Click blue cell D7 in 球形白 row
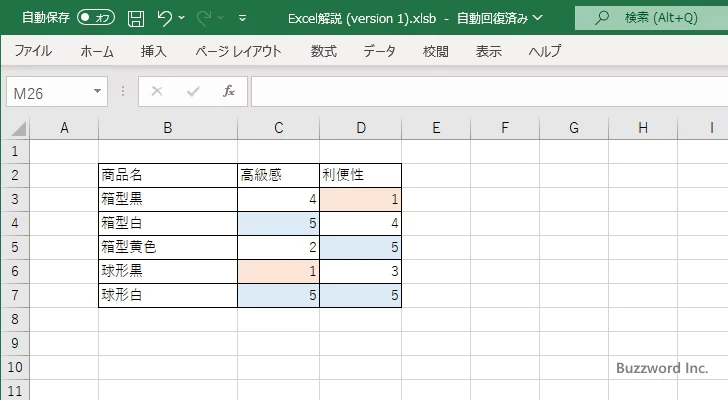 click(x=361, y=295)
